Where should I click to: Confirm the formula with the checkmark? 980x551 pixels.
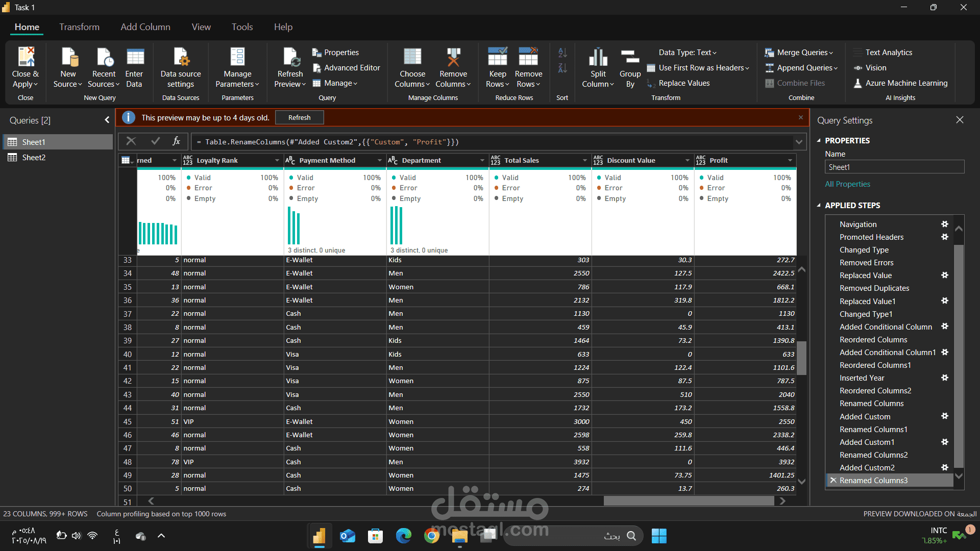(156, 141)
